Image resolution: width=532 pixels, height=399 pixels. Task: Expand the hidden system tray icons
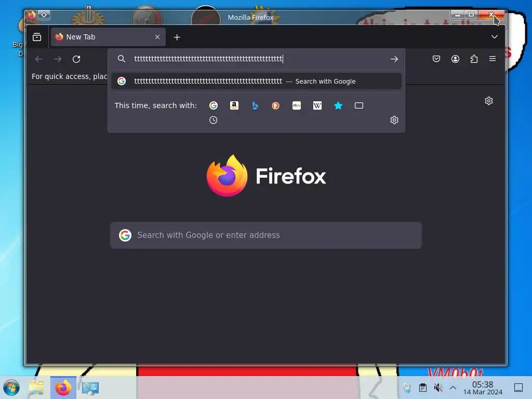tap(453, 388)
